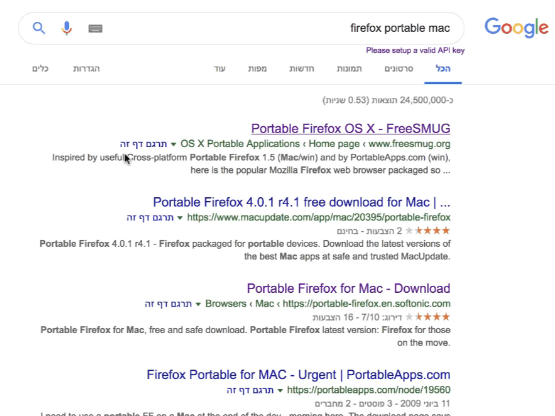Screen dimensions: 555x416
Task: Open the on-screen keyboard icon
Action: point(95,28)
